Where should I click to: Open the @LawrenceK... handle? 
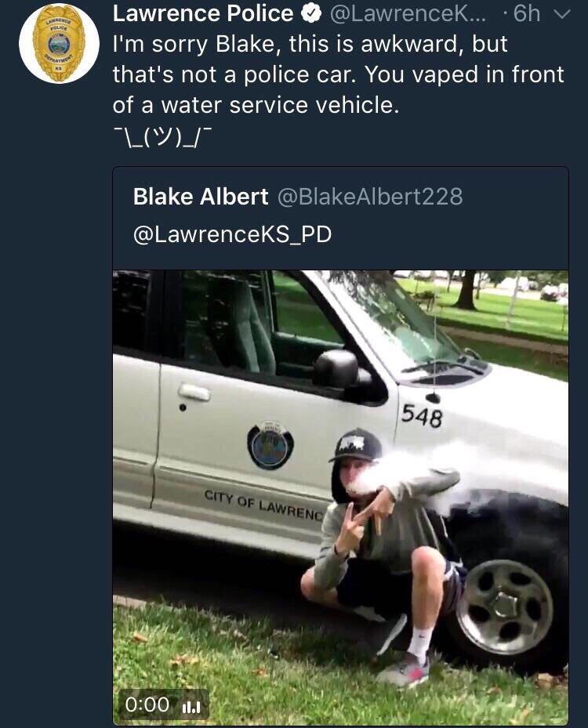pyautogui.click(x=408, y=14)
